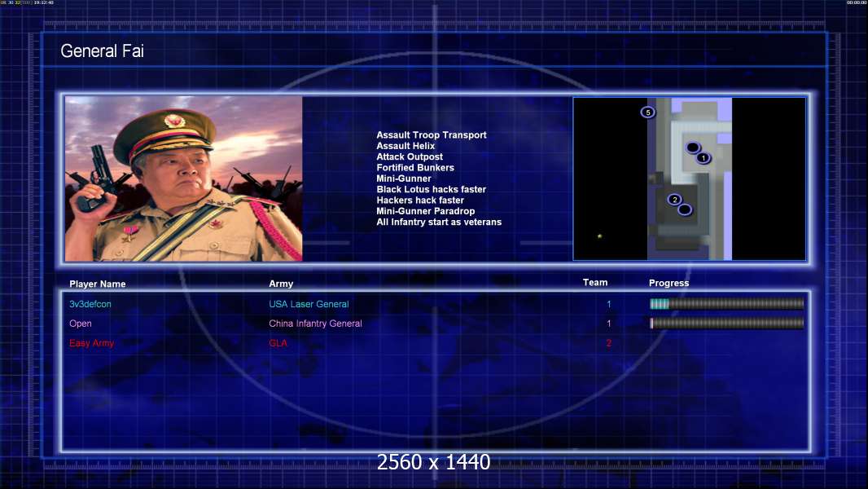Image resolution: width=868 pixels, height=489 pixels.
Task: Click the USA Laser General army label
Action: [x=309, y=304]
